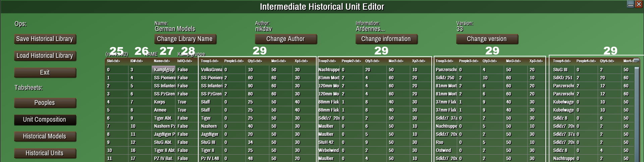
Task: Close the Historical Unit Editor window
Action: [639, 4]
